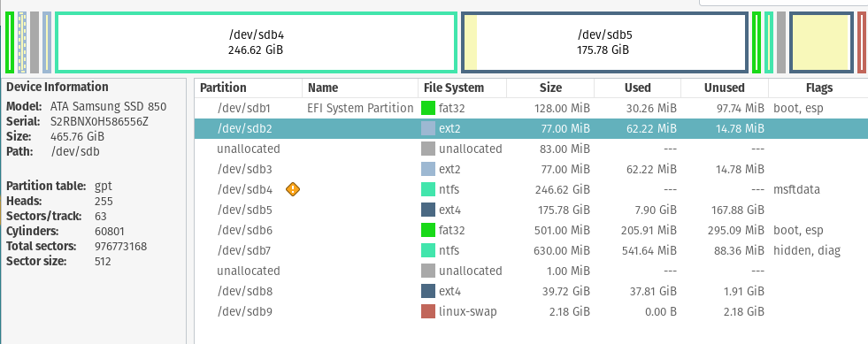This screenshot has width=868, height=344.
Task: Select the red linux-swap block in disk map
Action: pos(862,42)
